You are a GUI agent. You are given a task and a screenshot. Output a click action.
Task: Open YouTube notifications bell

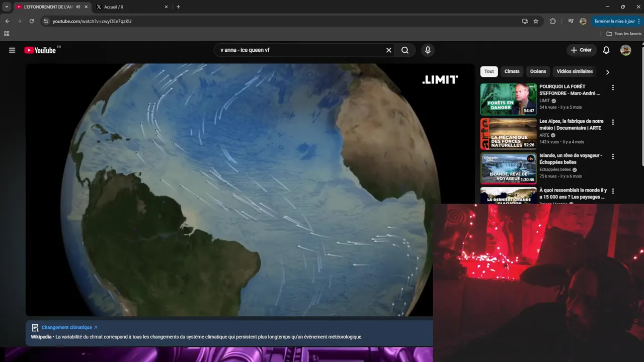point(606,50)
